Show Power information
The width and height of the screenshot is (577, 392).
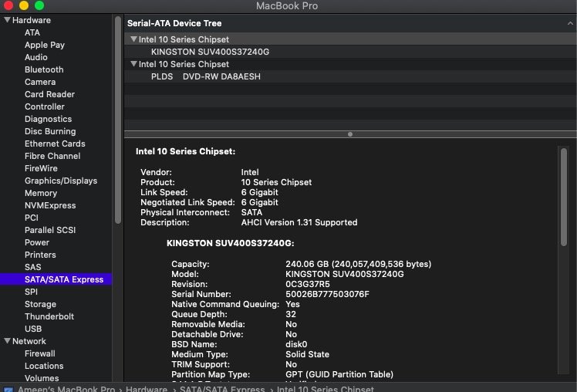tap(37, 242)
